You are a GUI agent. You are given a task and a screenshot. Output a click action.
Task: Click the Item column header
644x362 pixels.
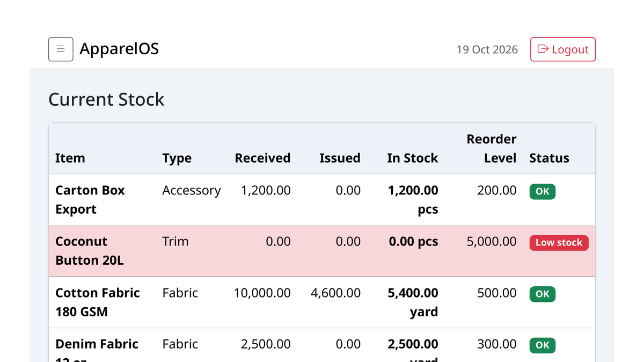coord(70,158)
